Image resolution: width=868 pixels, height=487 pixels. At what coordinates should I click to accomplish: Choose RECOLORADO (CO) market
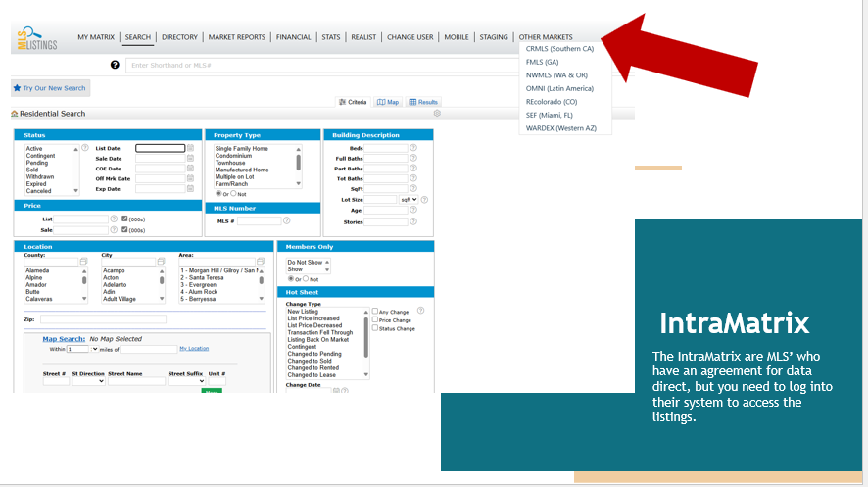click(552, 102)
